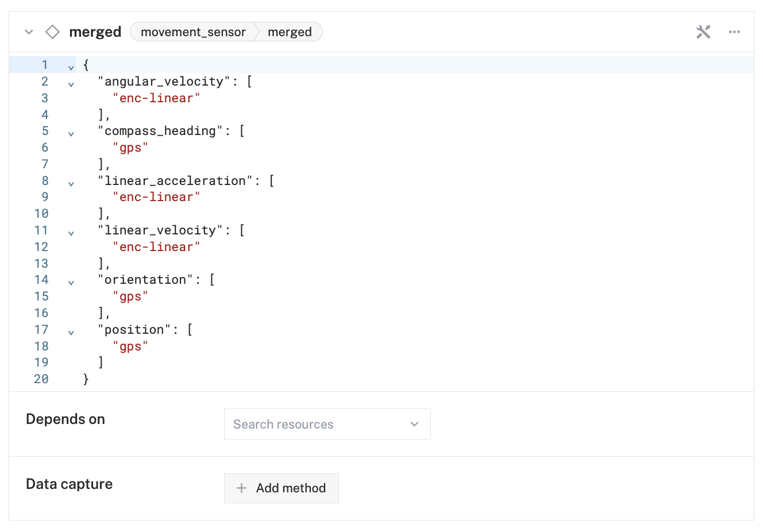Image resolution: width=763 pixels, height=532 pixels.
Task: Collapse the entire JSON on line 1
Action: coord(71,67)
